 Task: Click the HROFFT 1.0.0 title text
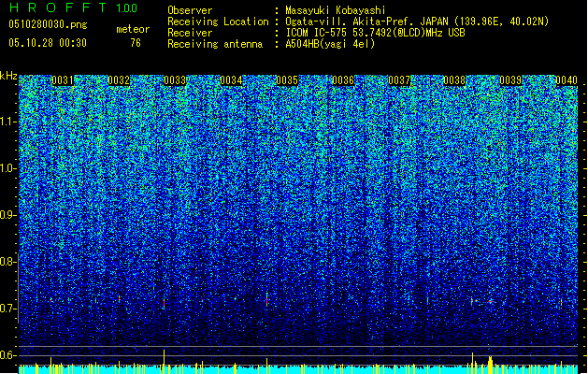point(74,7)
